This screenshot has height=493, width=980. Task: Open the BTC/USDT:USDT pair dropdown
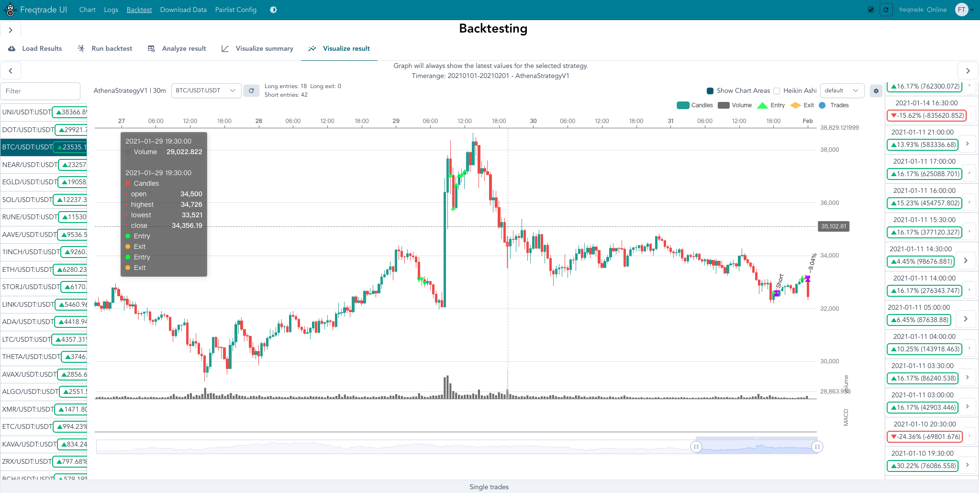coord(205,90)
